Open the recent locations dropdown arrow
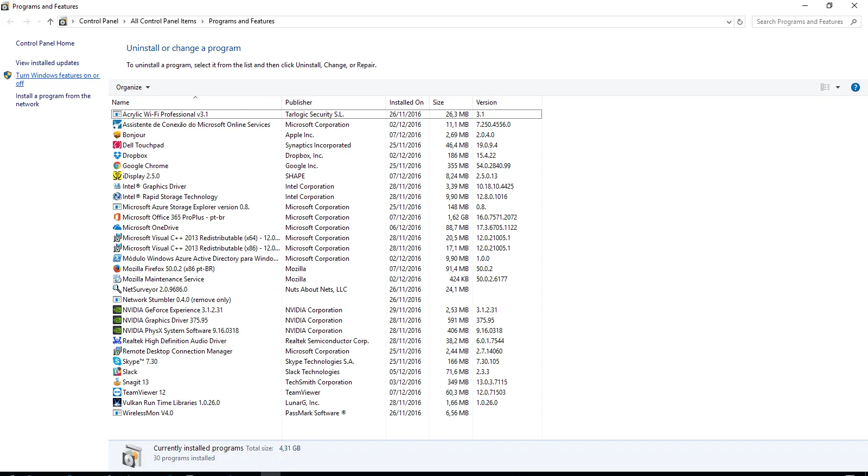The width and height of the screenshot is (868, 476). (x=39, y=22)
